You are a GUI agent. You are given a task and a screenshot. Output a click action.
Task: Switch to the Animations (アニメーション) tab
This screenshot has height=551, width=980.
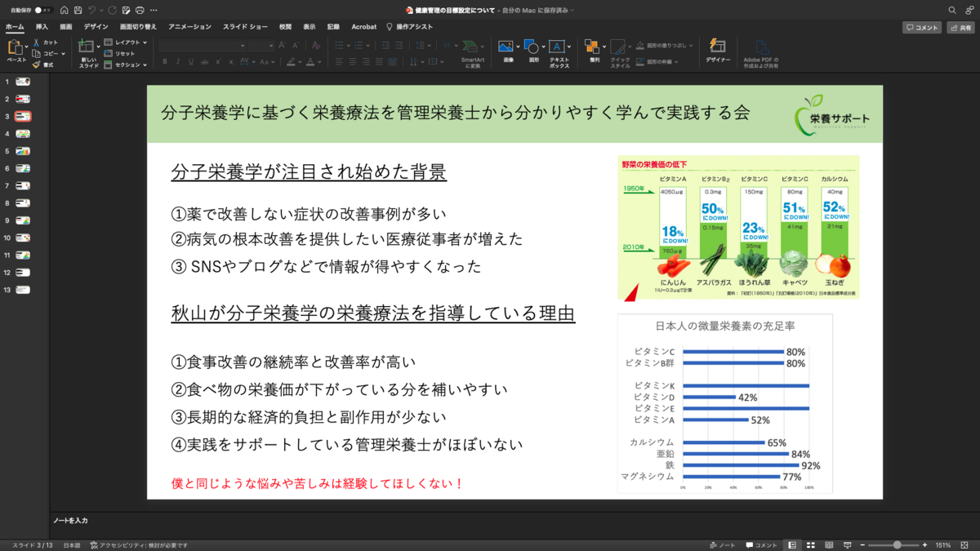click(x=189, y=27)
